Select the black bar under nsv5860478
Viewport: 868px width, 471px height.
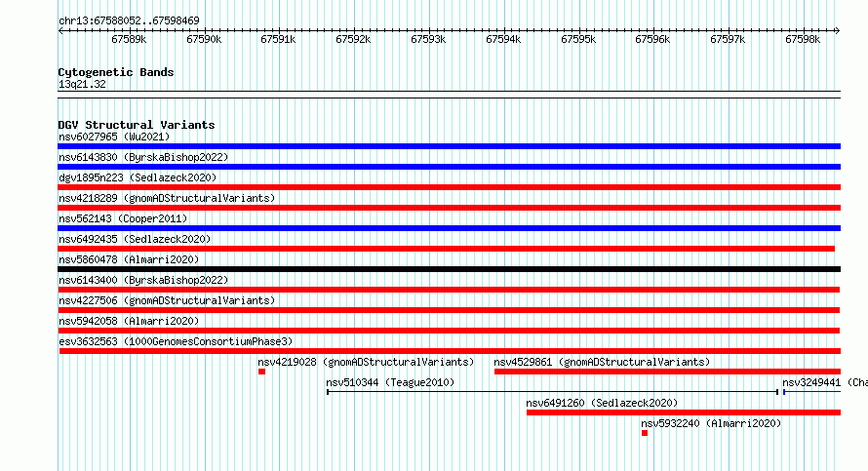tap(449, 269)
